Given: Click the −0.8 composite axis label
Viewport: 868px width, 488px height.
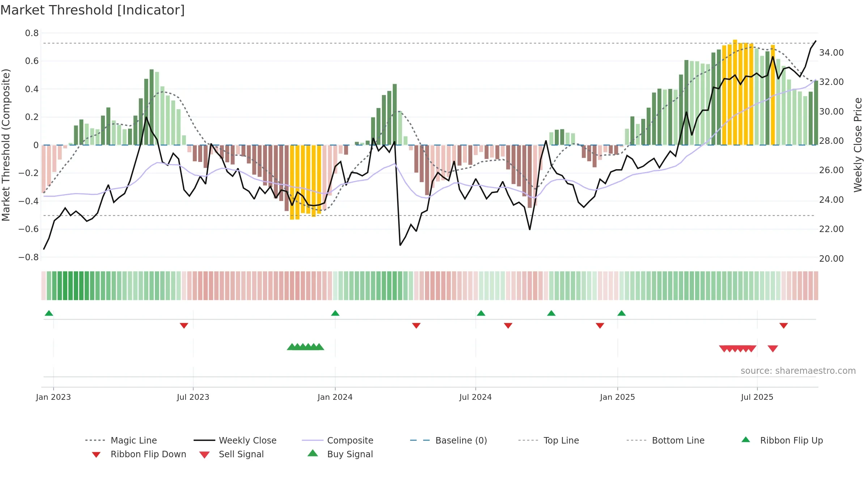Looking at the screenshot, I should pos(29,257).
